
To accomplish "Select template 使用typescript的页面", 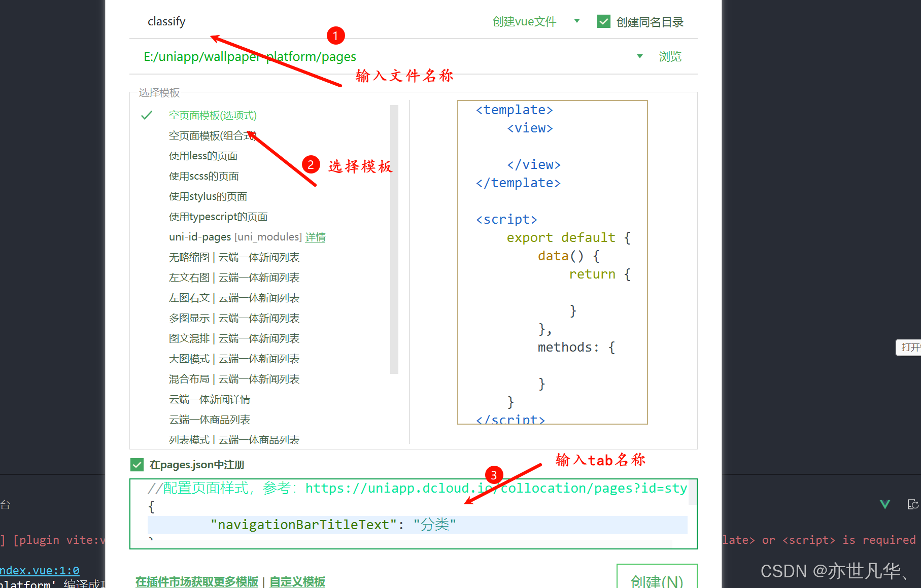I will (x=218, y=217).
